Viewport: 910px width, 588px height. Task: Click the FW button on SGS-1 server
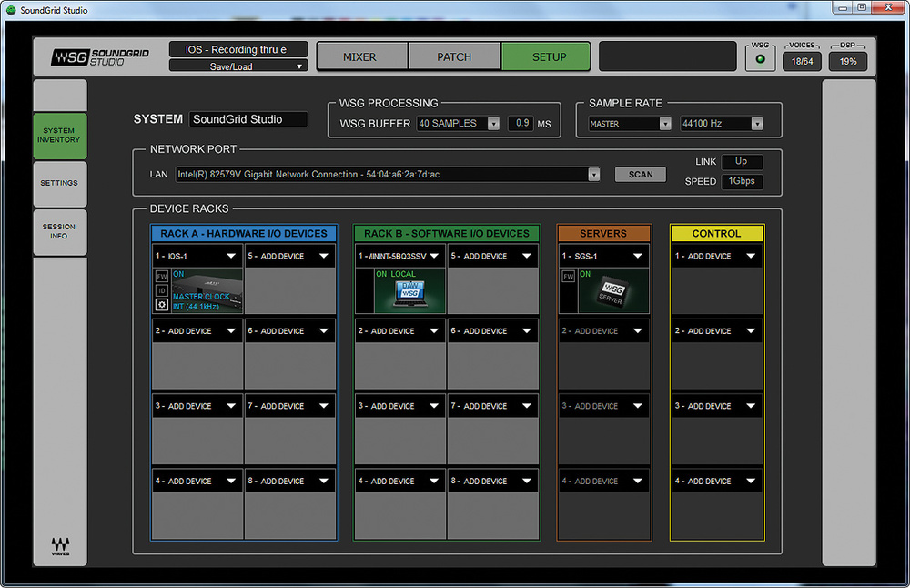click(568, 277)
